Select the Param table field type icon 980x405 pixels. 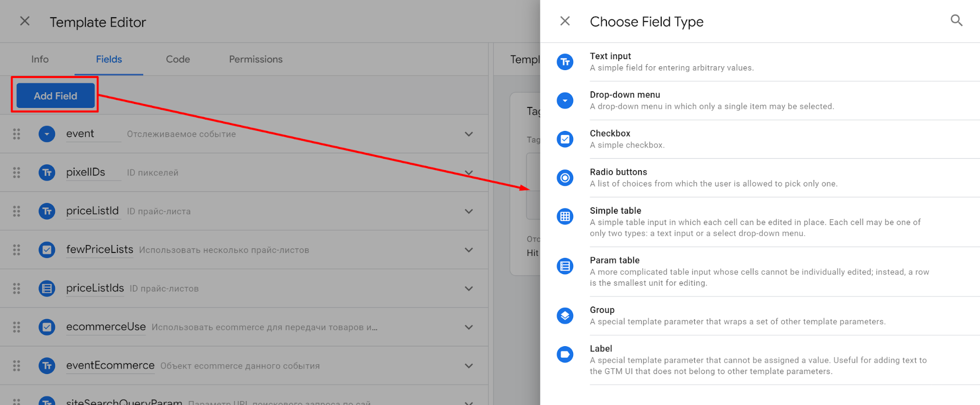pos(565,266)
